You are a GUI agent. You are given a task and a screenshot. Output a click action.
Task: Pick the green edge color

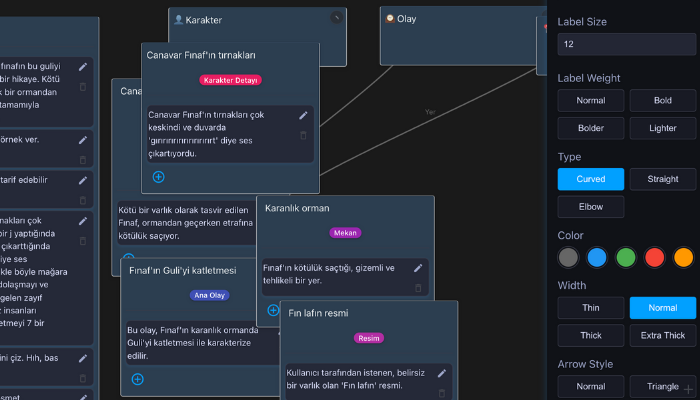tap(626, 258)
